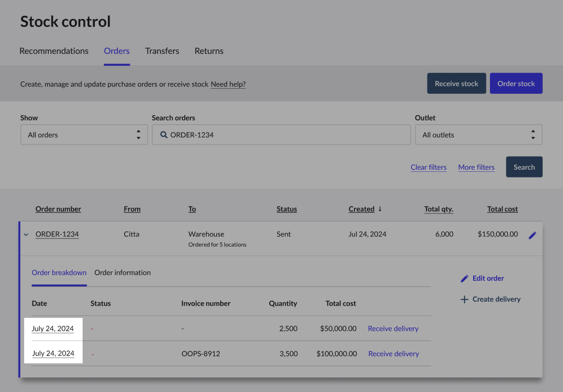
Task: Collapse the ORDER-1234 row chevron
Action: [x=26, y=234]
